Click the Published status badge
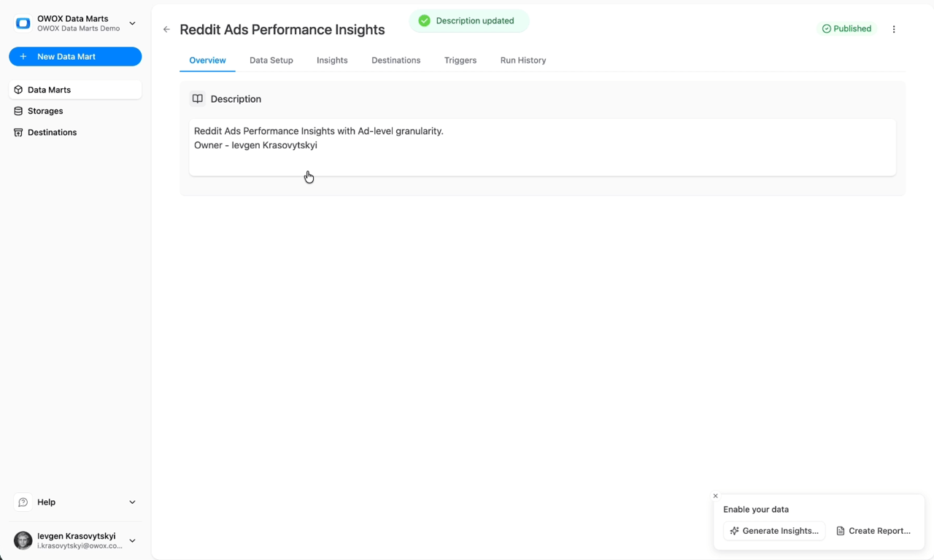This screenshot has height=560, width=934. coord(846,28)
